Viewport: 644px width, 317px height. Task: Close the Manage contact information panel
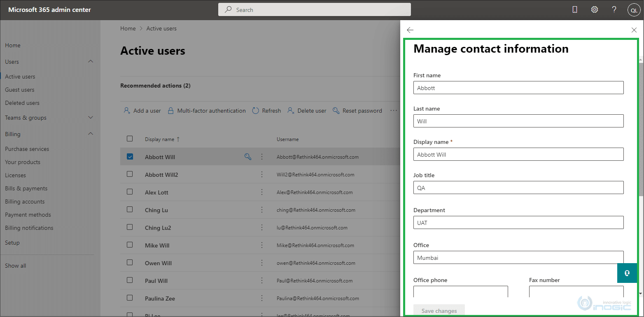pos(634,30)
